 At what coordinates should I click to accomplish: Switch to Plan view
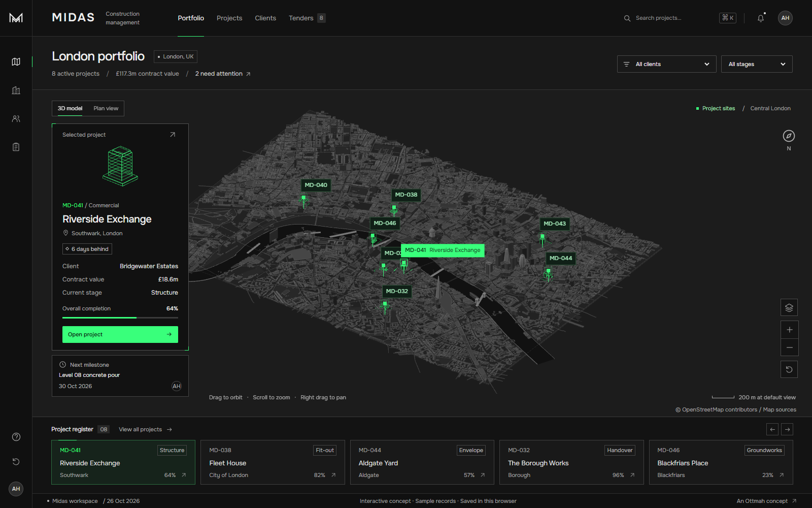point(106,108)
